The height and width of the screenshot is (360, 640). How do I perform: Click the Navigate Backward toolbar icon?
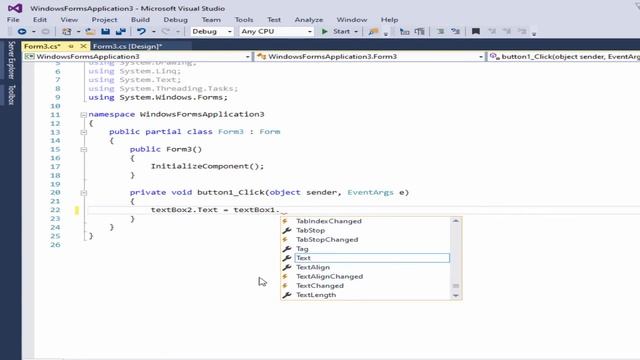click(22, 31)
